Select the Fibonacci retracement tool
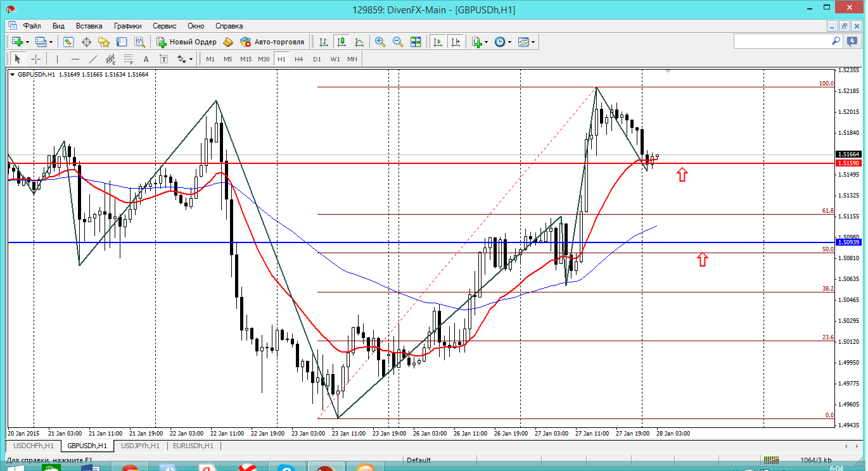This screenshot has width=868, height=471. click(129, 59)
